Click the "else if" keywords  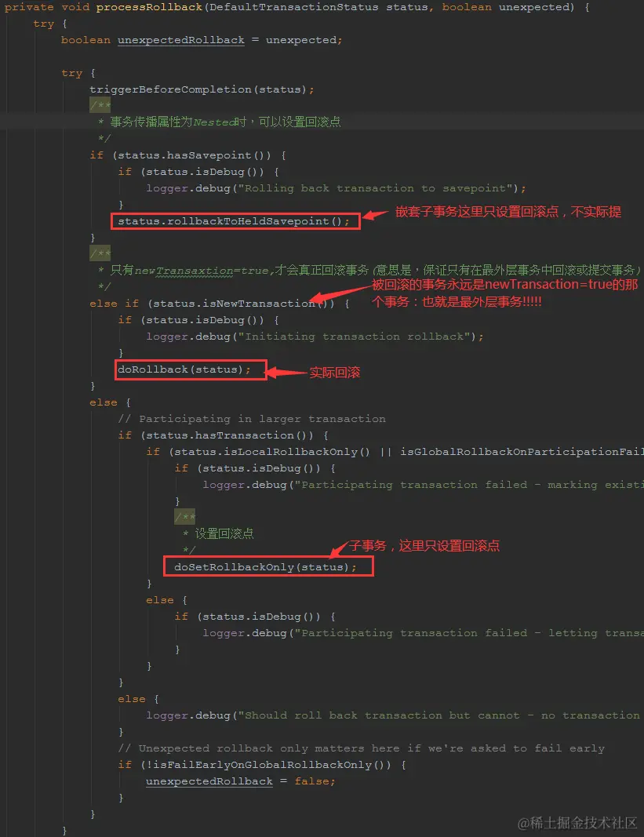(115, 304)
